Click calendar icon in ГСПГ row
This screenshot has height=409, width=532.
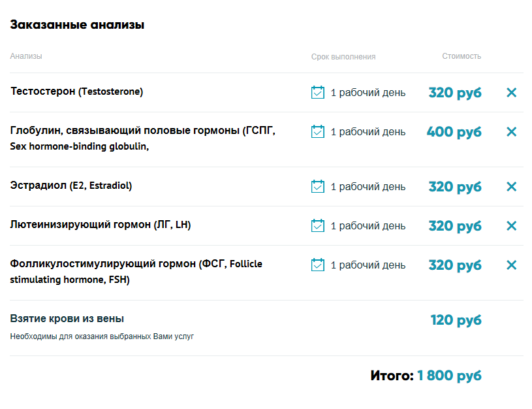click(x=318, y=131)
